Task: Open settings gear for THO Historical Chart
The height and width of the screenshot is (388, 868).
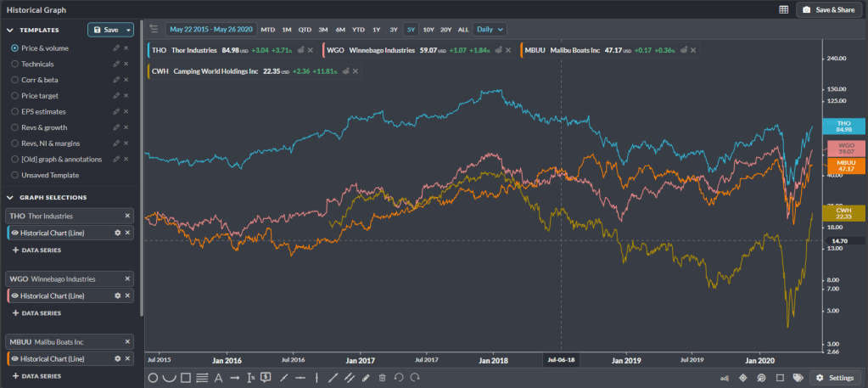Action: coord(118,233)
